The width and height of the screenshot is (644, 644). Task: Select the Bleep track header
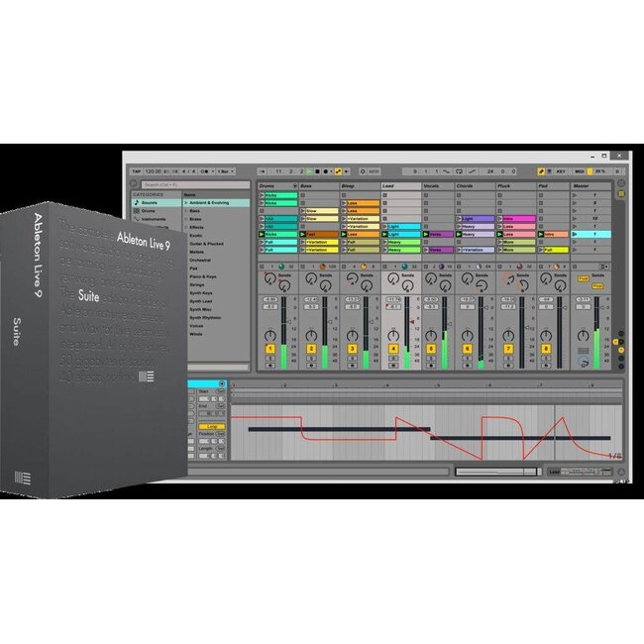coord(360,186)
